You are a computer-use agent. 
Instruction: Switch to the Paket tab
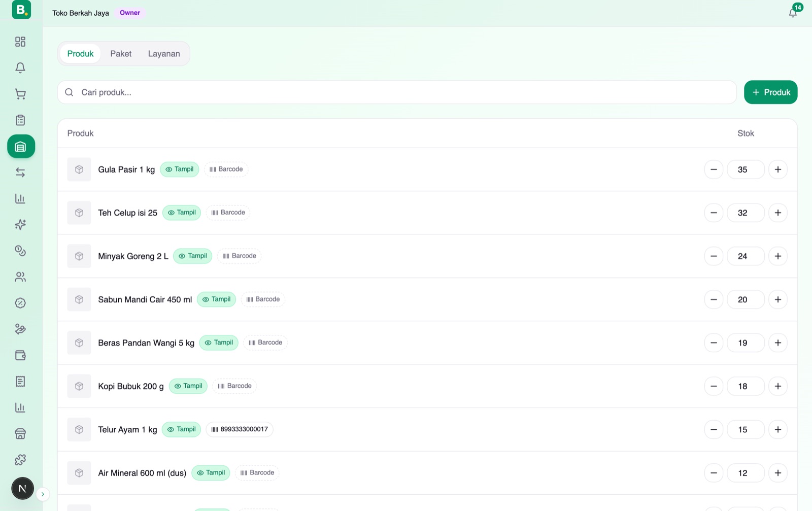[x=121, y=54]
